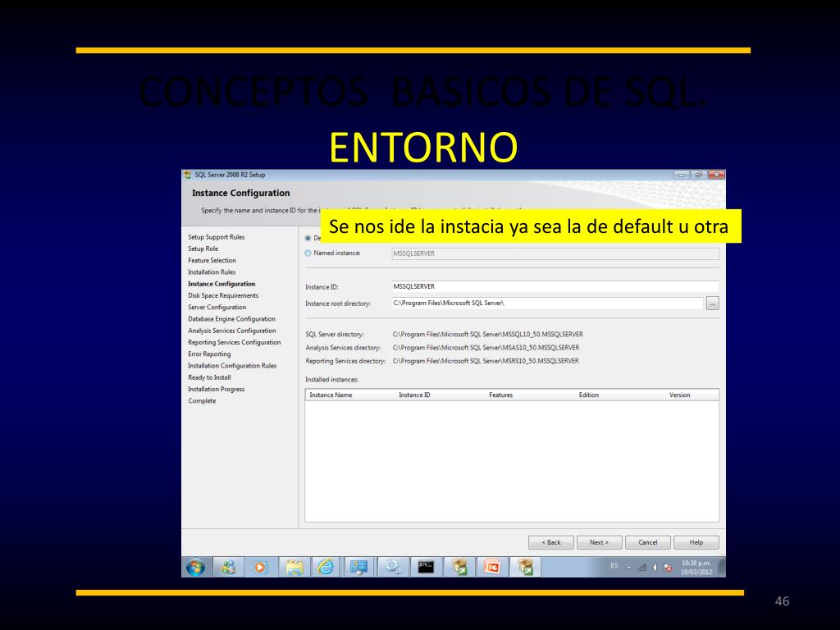Click the Back button
The image size is (840, 630).
click(x=550, y=542)
